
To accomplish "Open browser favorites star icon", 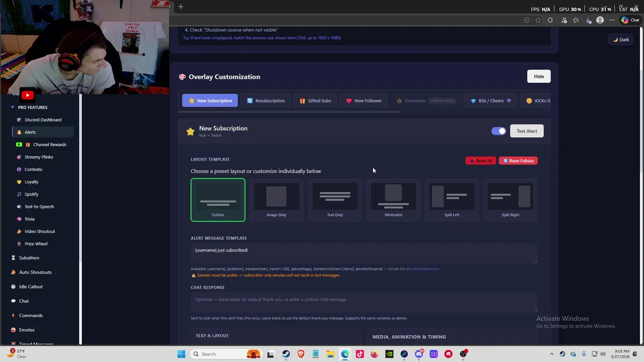I will coord(538,20).
